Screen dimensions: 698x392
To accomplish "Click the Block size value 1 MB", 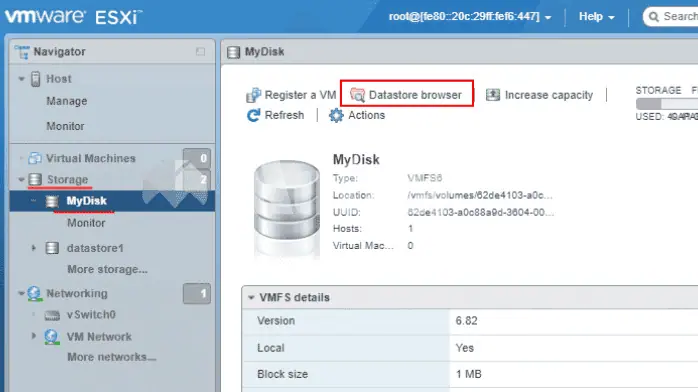I will click(469, 374).
